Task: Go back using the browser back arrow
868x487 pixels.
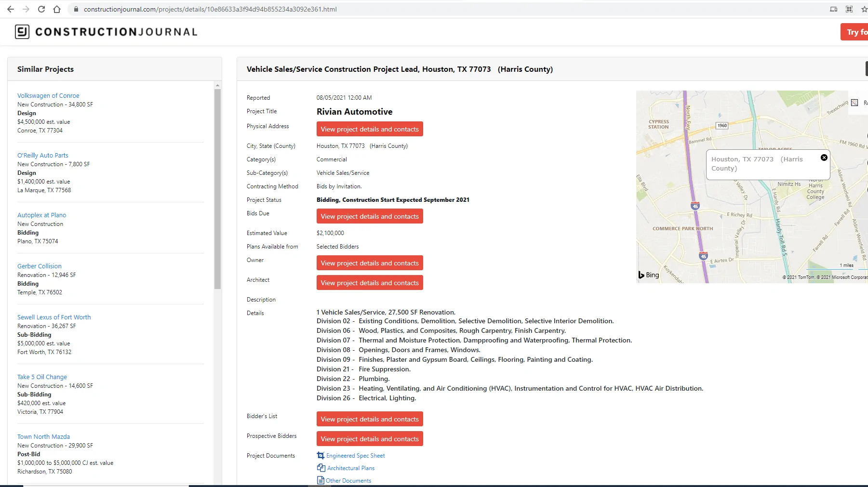Action: point(11,9)
